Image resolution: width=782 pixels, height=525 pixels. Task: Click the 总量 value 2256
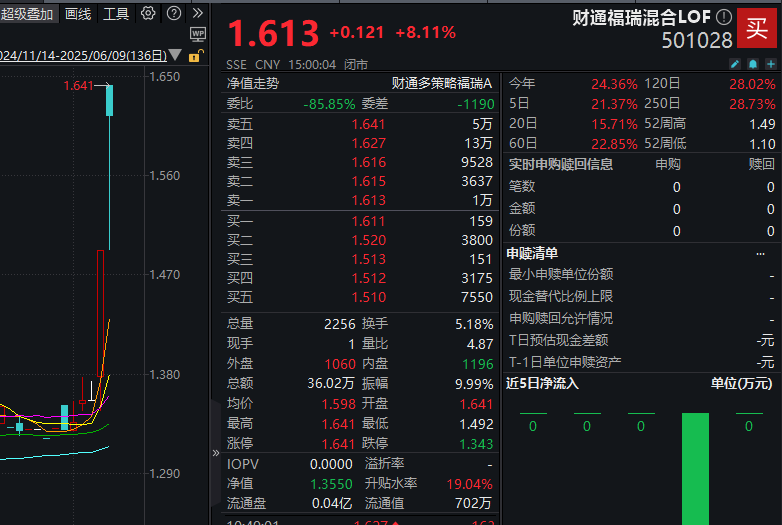[x=340, y=324]
